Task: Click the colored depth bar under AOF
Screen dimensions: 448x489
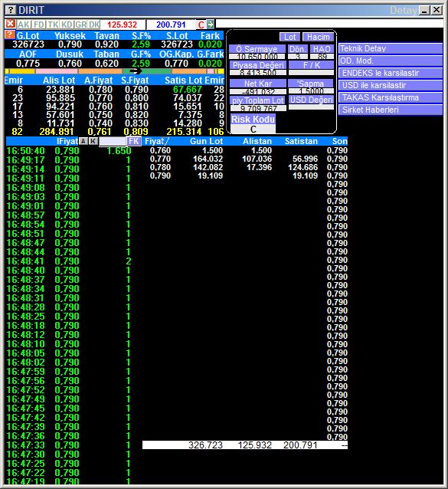Action: 114,71
